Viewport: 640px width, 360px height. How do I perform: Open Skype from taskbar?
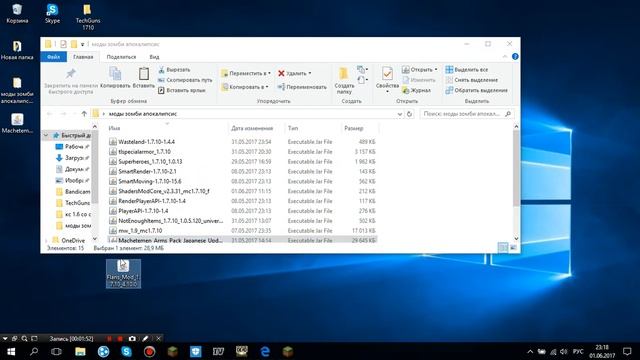tap(127, 351)
